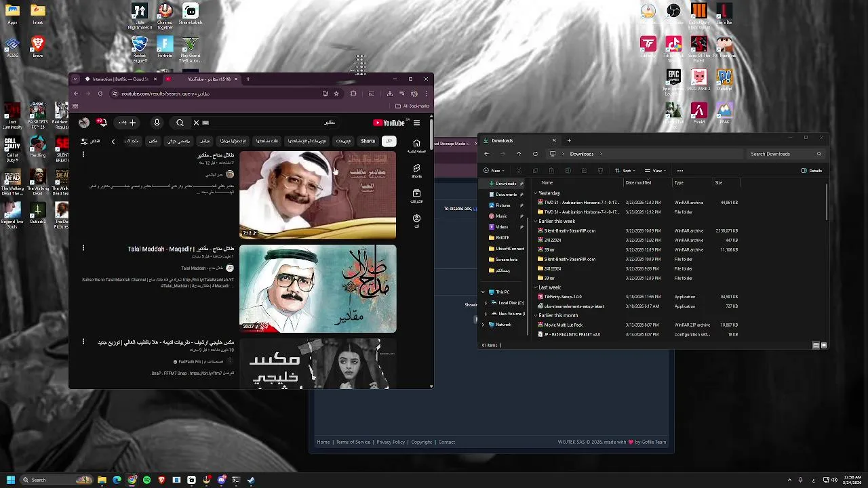Expand the Network tree node
Viewport: 868px width, 488px height.
coord(483,325)
